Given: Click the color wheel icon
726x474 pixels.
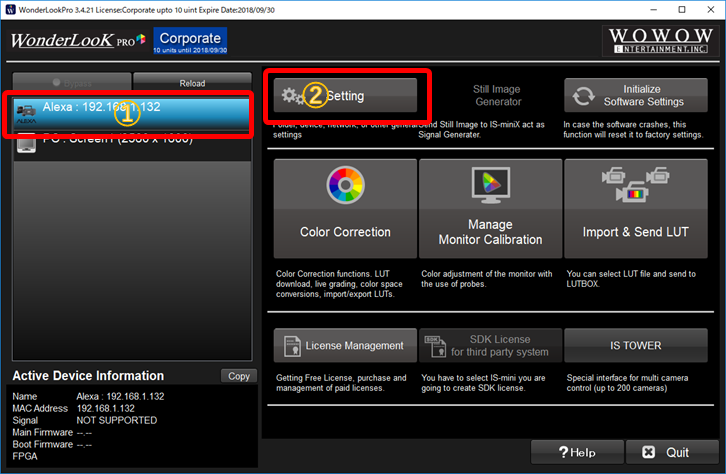Looking at the screenshot, I should 345,185.
